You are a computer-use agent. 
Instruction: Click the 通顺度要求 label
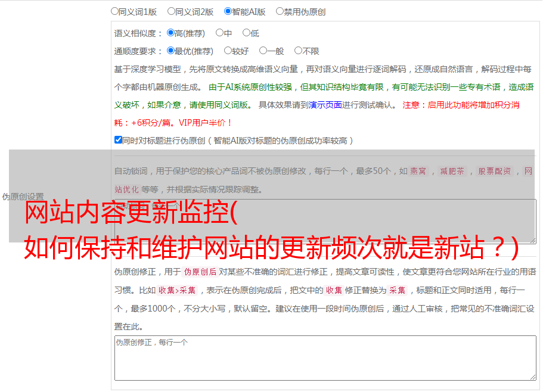click(138, 51)
